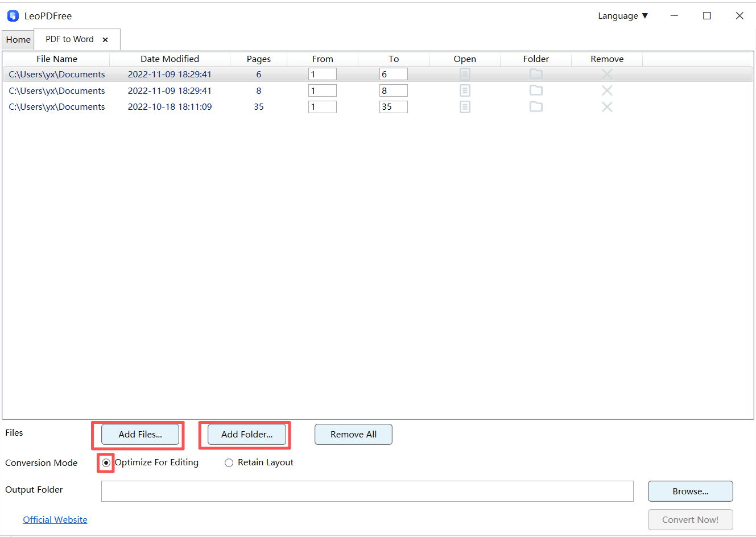This screenshot has width=756, height=537.
Task: Open the 35-page file via Open icon
Action: [465, 107]
